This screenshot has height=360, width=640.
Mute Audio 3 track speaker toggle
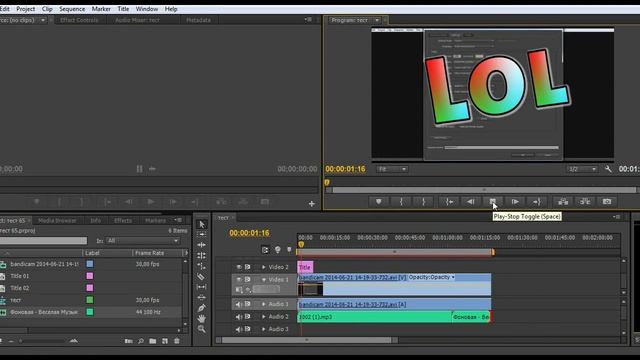pos(239,329)
